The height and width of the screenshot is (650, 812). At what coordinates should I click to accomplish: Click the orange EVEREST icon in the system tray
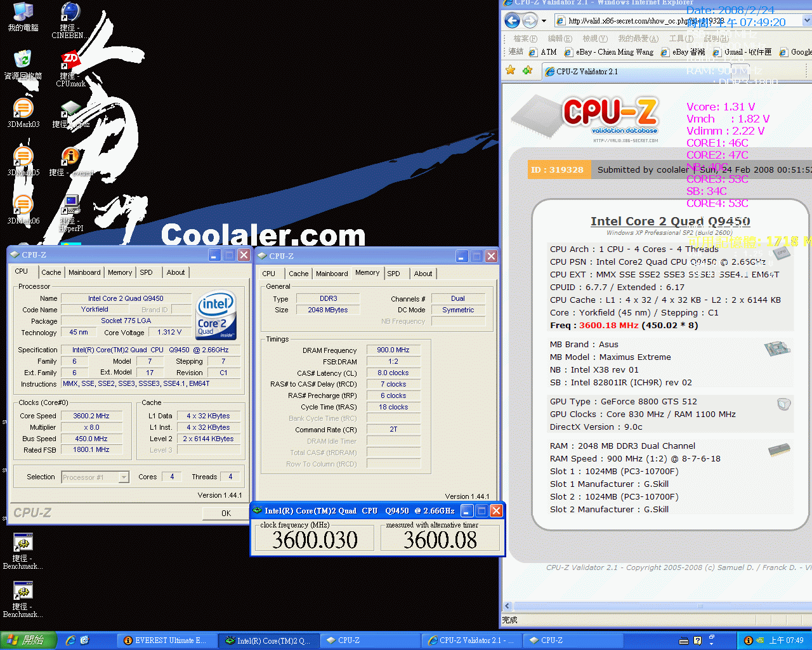tap(748, 640)
